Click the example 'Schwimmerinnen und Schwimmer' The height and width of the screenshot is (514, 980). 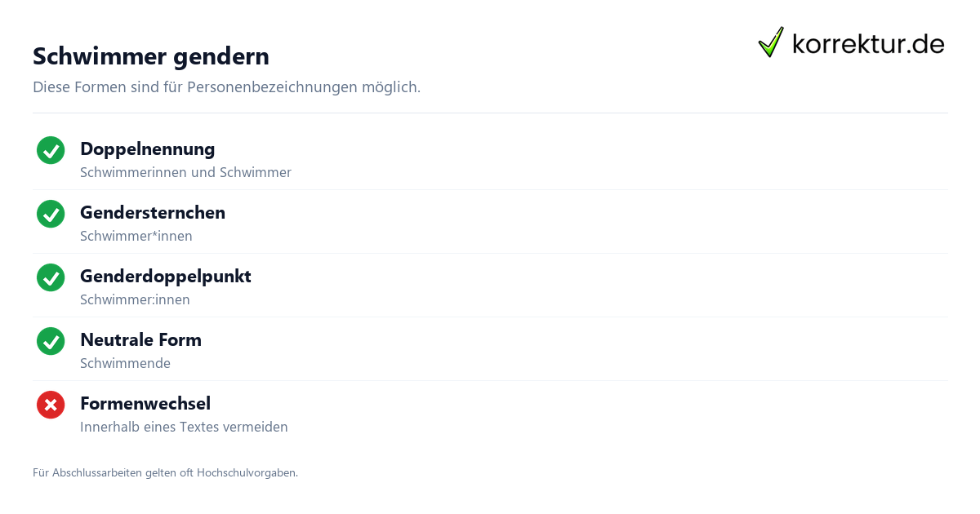pyautogui.click(x=185, y=173)
